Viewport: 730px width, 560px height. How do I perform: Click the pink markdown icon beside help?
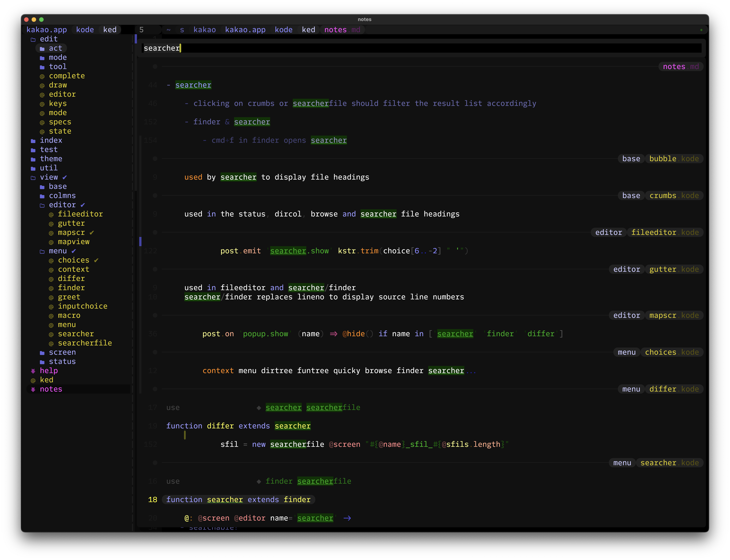click(x=33, y=371)
